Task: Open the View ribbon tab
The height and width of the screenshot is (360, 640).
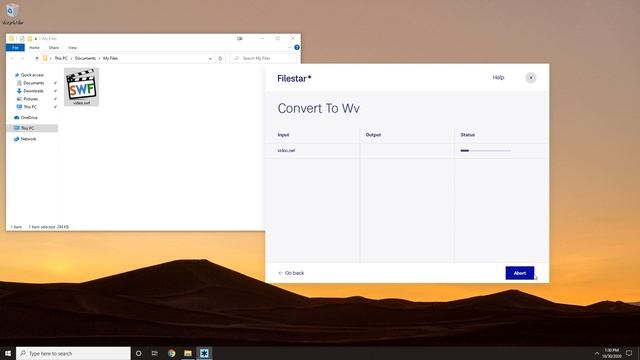Action: click(72, 48)
